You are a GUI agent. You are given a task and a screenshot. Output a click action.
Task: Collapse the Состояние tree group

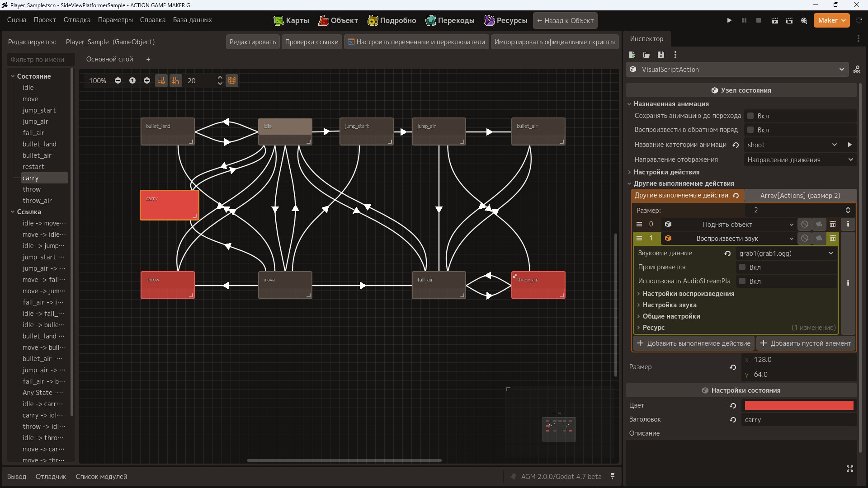click(13, 76)
